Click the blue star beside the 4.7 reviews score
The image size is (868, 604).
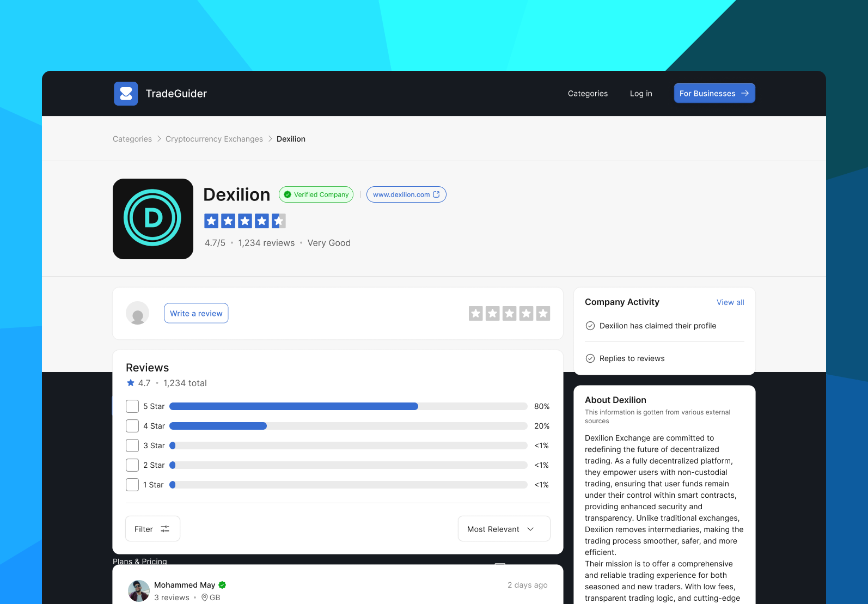[131, 383]
